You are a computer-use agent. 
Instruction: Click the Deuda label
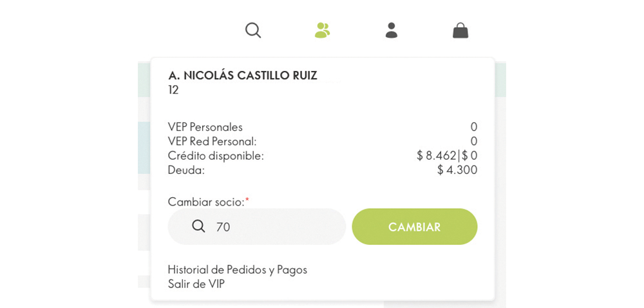pos(186,169)
